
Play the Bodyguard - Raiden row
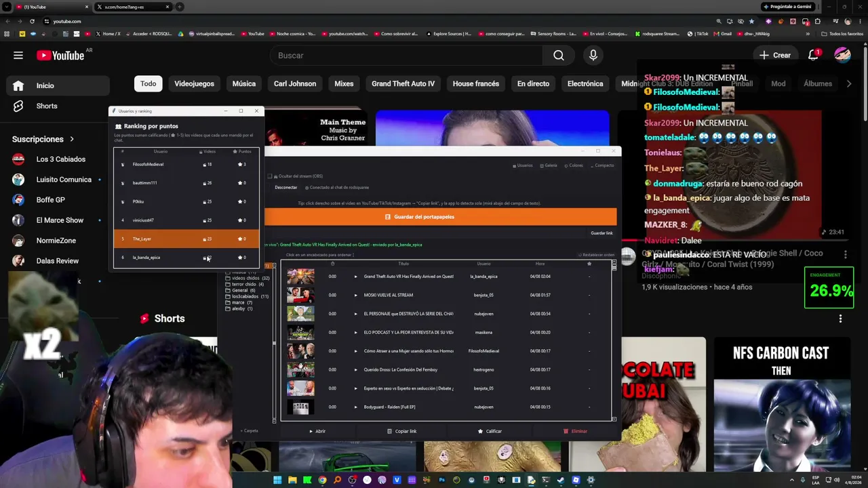(x=355, y=407)
